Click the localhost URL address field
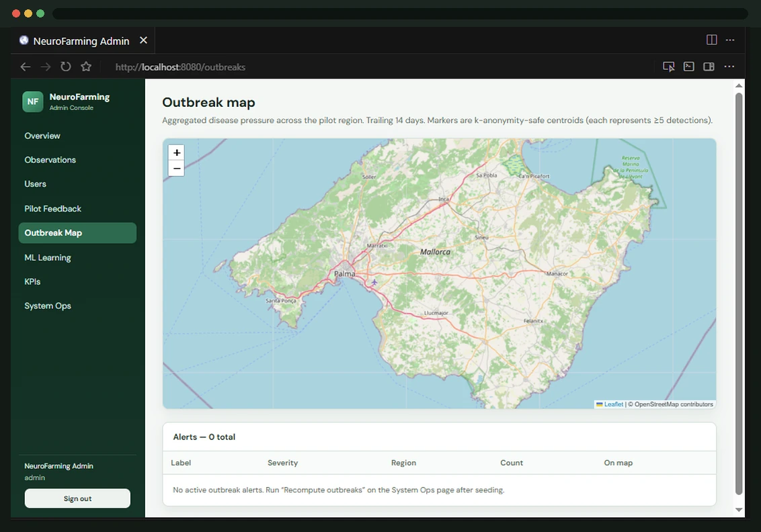 [180, 67]
